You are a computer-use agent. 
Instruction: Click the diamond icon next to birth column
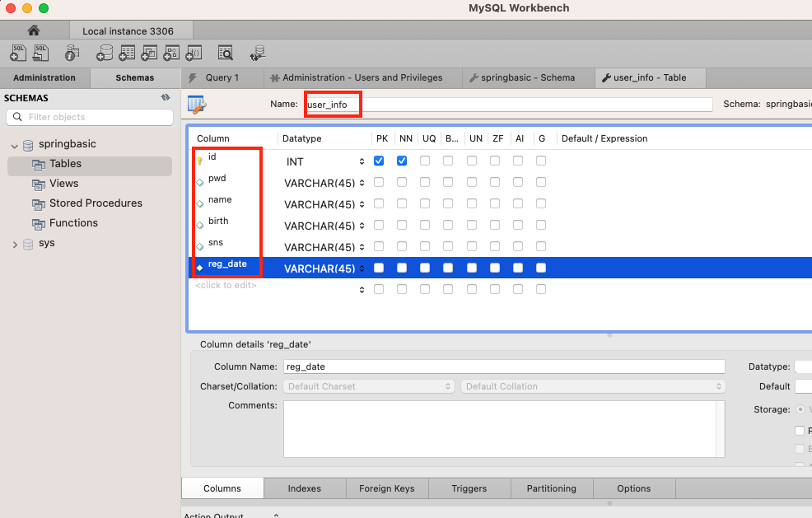200,226
